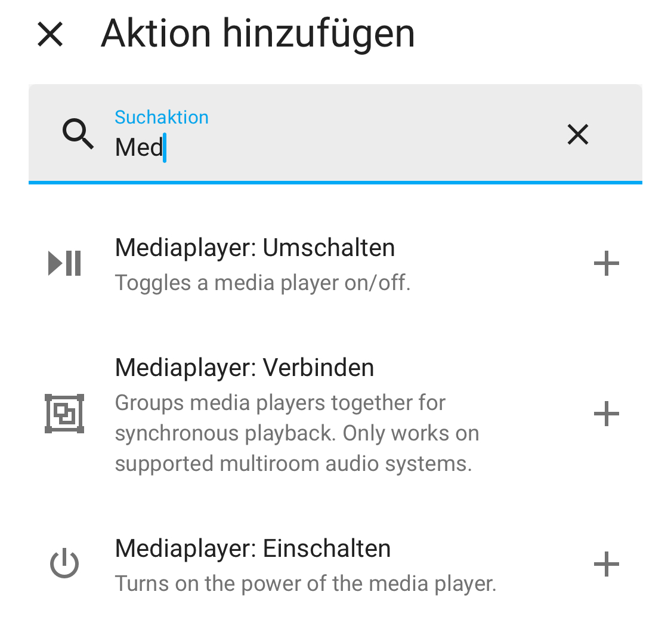Click the 'Aktion hinzufügen' heading
Viewport: 671px width, 644px height.
[x=258, y=33]
